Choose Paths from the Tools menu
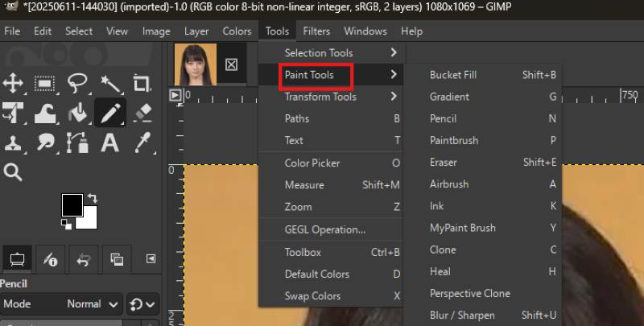This screenshot has height=326, width=644. 332,118
